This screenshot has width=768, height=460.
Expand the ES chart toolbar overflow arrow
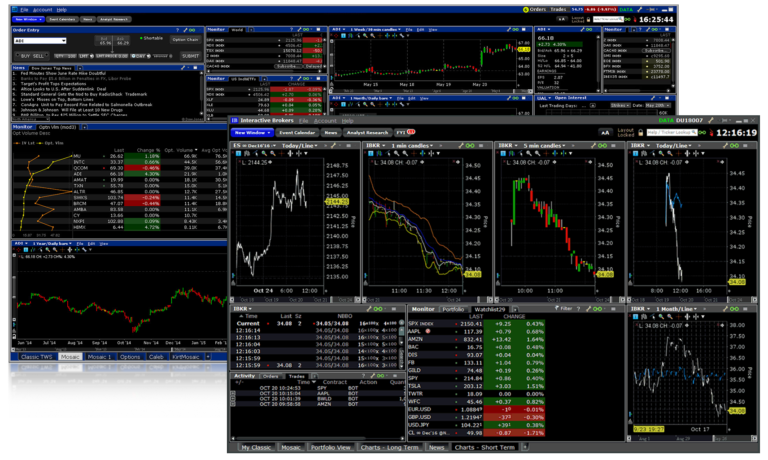click(x=306, y=153)
